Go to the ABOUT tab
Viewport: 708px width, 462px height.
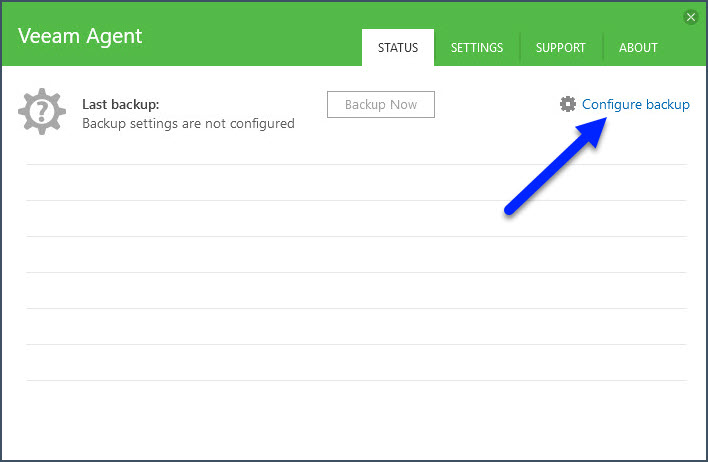coord(638,47)
